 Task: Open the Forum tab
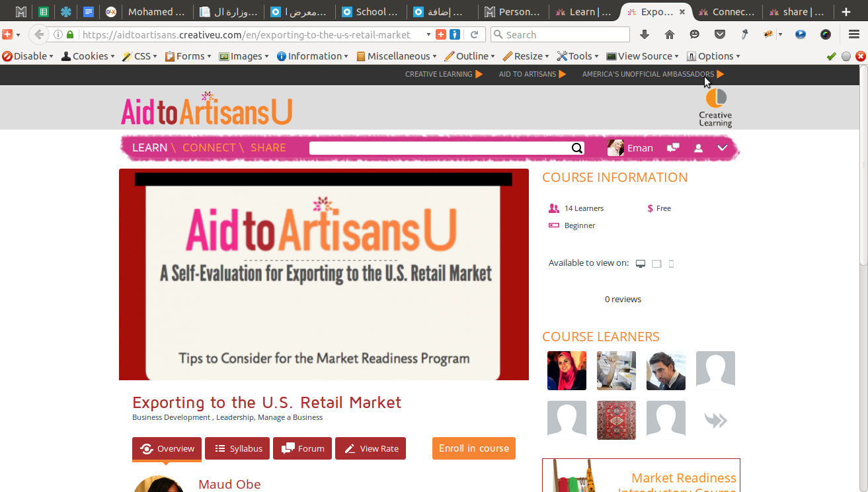pyautogui.click(x=302, y=448)
